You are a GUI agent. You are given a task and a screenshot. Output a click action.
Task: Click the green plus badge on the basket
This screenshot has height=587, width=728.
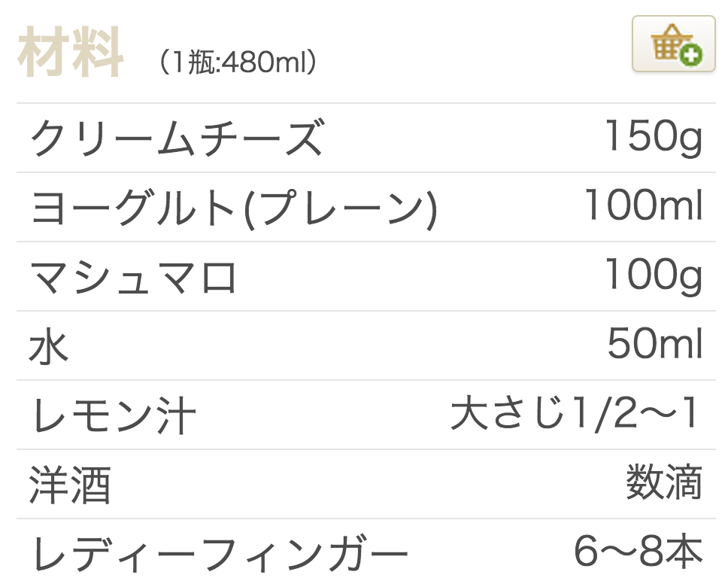coord(692,55)
